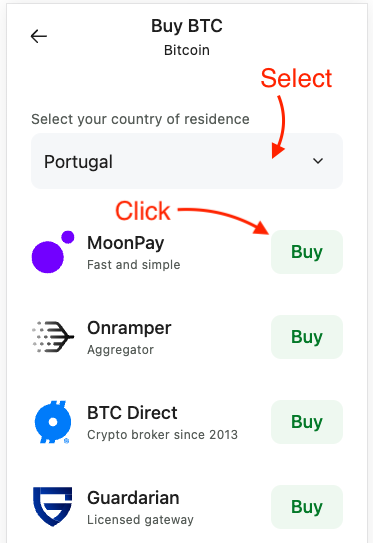The height and width of the screenshot is (543, 373).
Task: Buy BTC via MoonPay
Action: click(307, 252)
